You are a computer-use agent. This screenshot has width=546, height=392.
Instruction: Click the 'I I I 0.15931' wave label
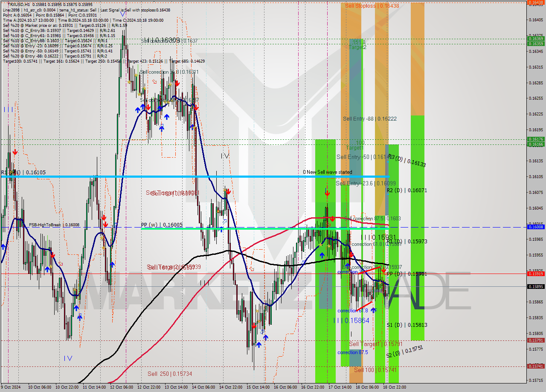379,237
